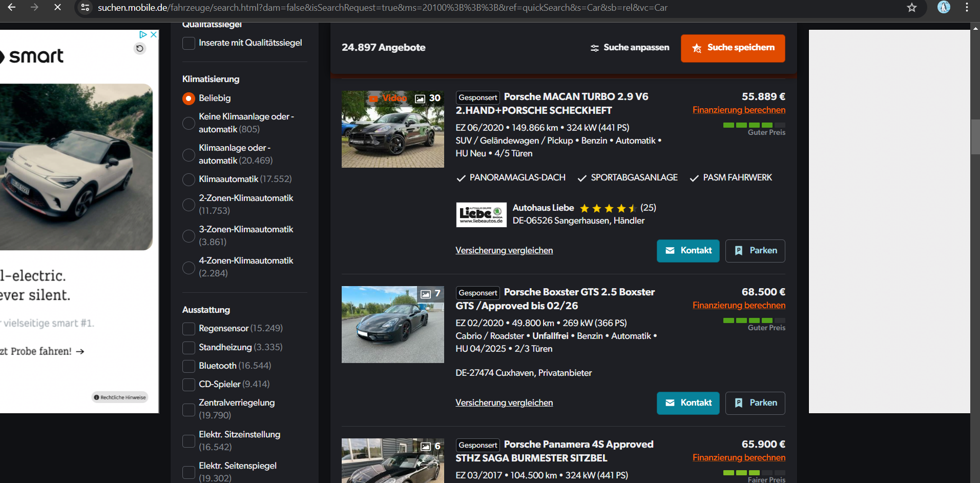Check the Regensensor equipment option
Screen dimensions: 980x483
(189, 329)
